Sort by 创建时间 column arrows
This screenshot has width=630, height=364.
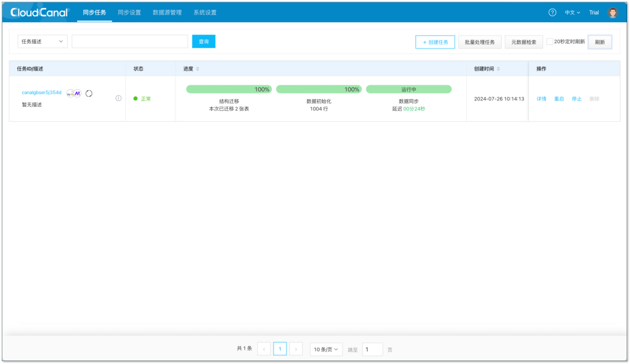(x=498, y=69)
